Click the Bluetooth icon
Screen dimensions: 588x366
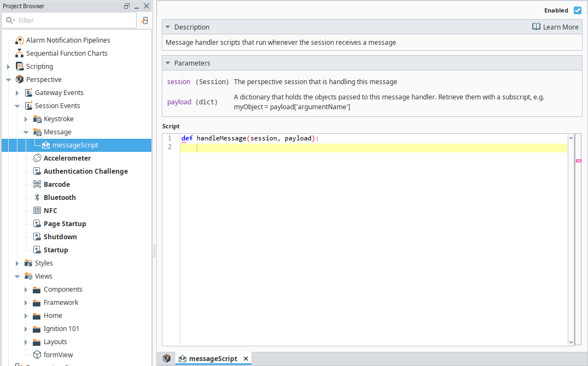pyautogui.click(x=37, y=198)
